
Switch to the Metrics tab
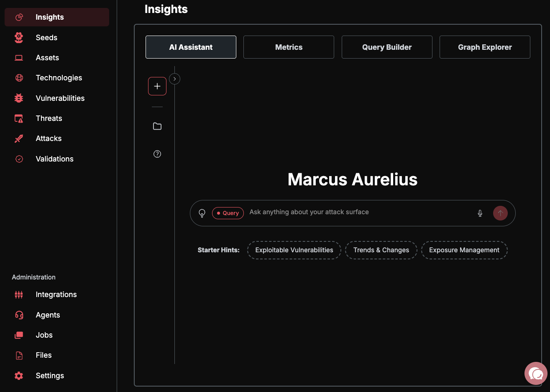[x=289, y=47]
